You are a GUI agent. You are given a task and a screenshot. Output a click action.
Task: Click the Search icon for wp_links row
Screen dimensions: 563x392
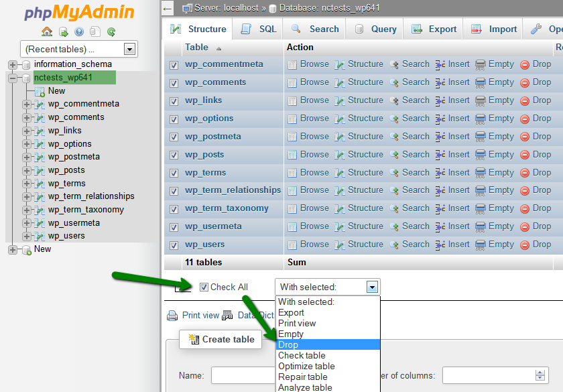click(x=394, y=101)
